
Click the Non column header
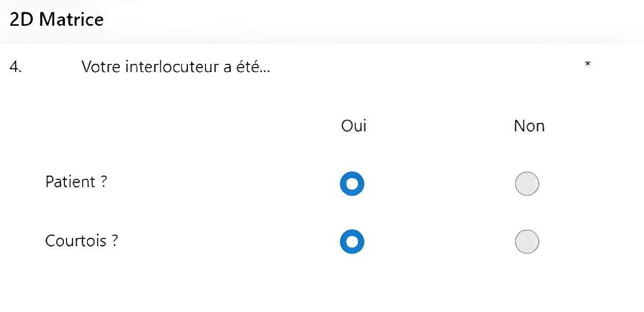(x=529, y=126)
